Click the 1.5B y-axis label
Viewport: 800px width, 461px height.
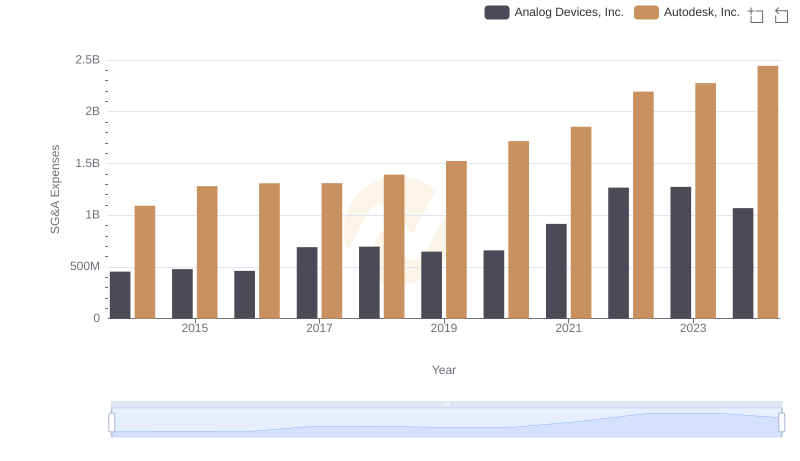click(x=88, y=163)
